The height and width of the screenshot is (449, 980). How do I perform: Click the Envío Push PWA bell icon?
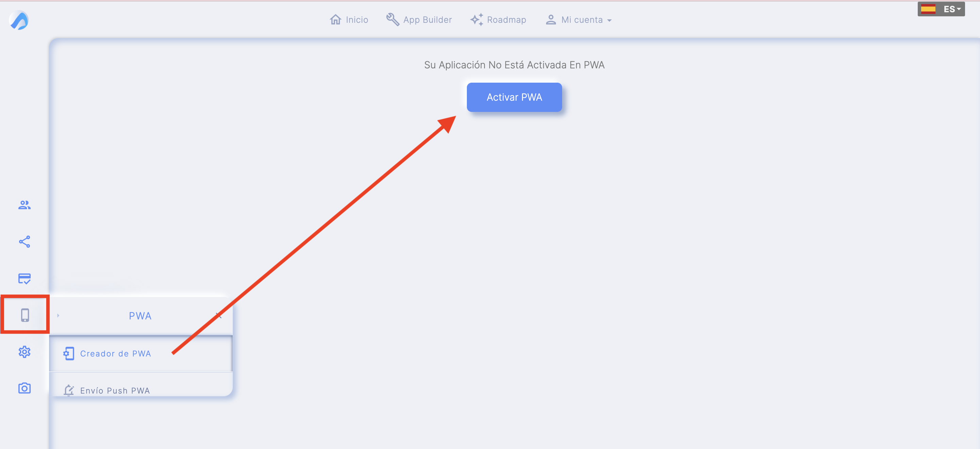click(x=68, y=390)
